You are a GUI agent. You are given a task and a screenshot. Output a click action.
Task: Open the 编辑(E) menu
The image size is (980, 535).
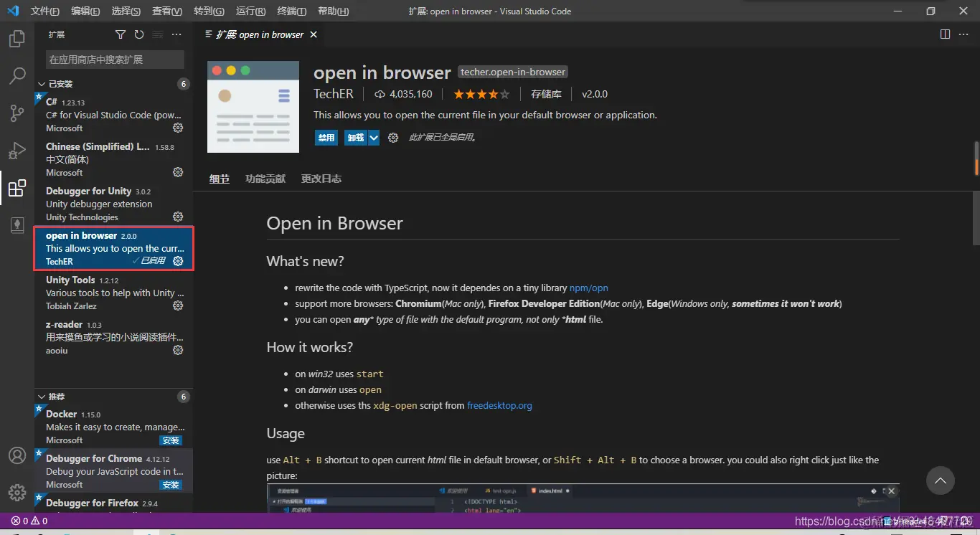tap(86, 11)
